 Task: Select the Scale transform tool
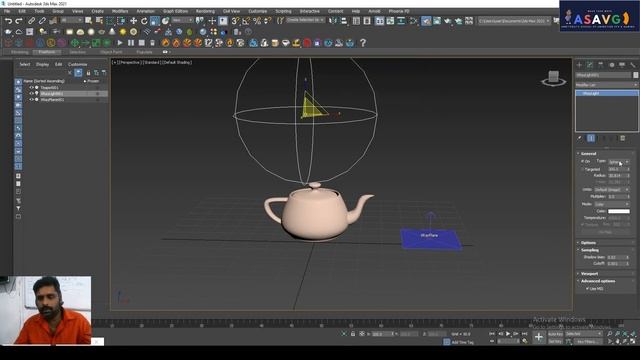[155, 21]
